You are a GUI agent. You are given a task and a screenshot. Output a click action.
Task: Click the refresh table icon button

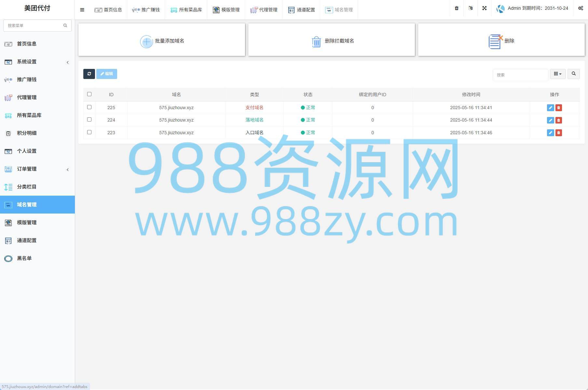pos(89,74)
